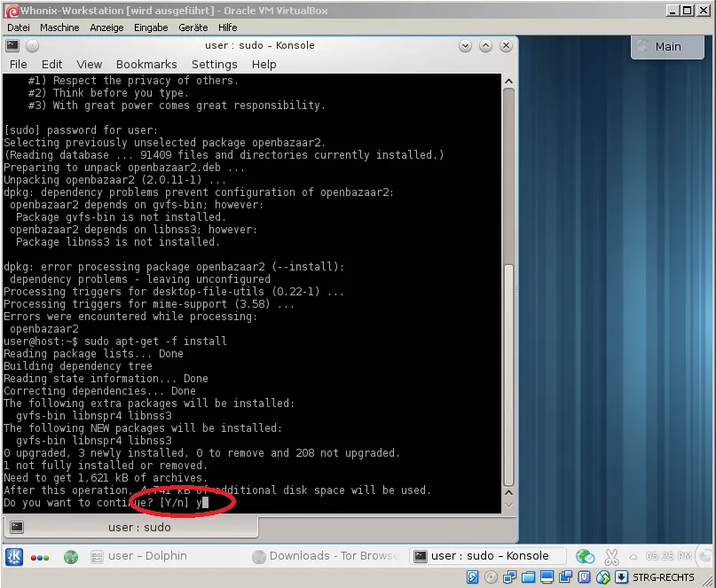Click the Main widget swirl icon

pos(642,46)
